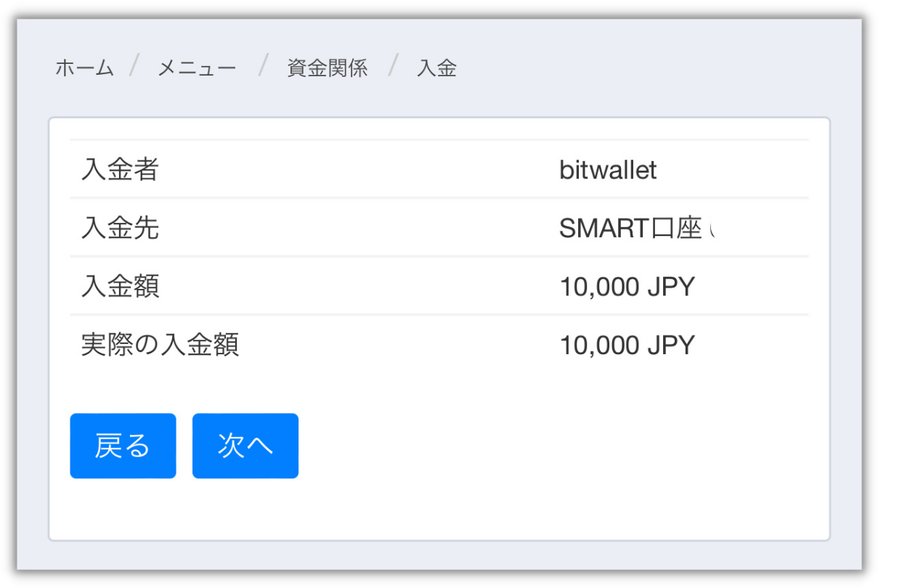Click the 実際の入金額 row label
The height and width of the screenshot is (588, 902).
(160, 346)
